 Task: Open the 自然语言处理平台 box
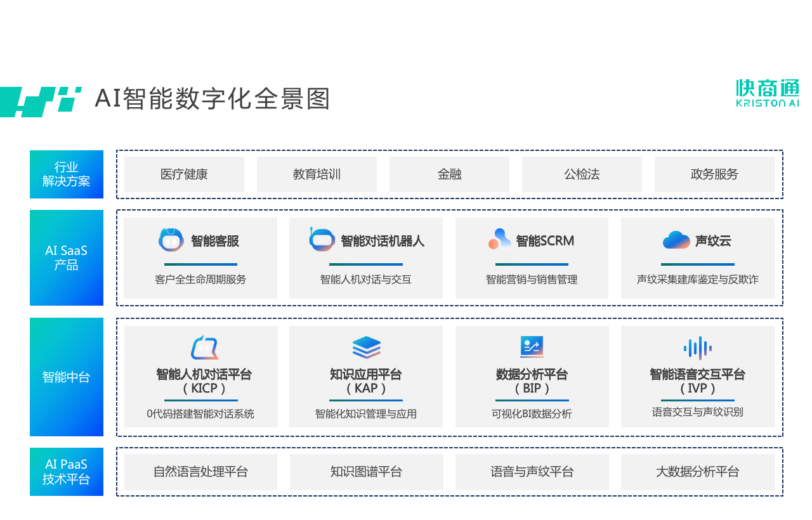click(200, 472)
